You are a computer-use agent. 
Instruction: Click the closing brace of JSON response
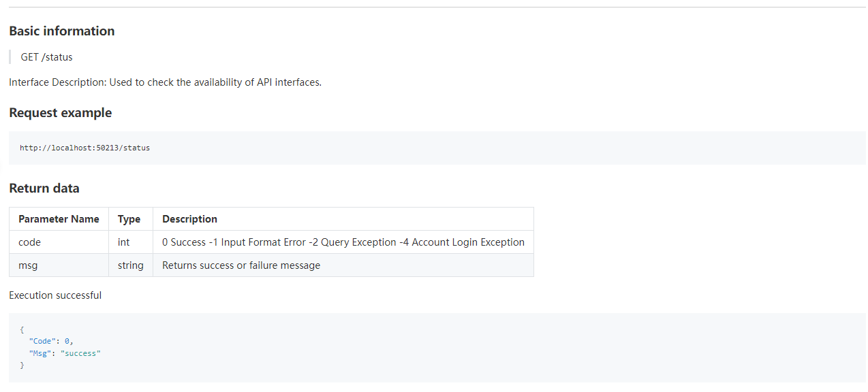tap(22, 366)
